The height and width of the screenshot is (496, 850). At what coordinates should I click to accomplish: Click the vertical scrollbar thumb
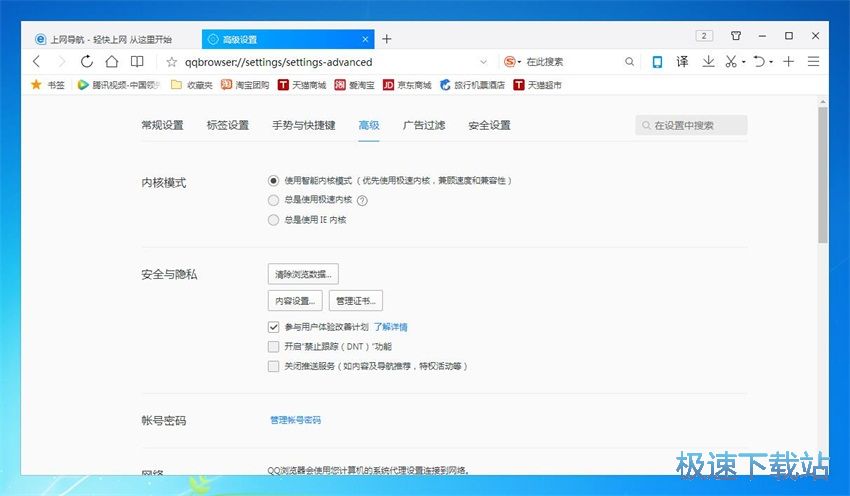point(823,175)
